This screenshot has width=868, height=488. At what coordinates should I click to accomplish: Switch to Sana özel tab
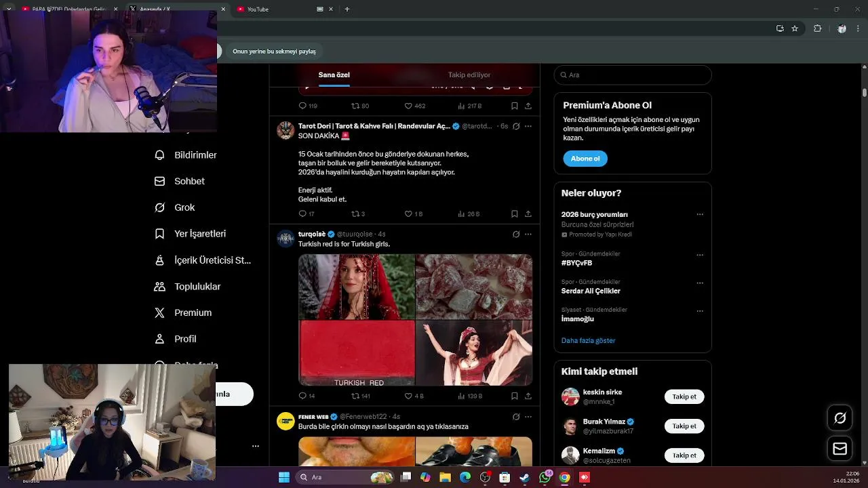coord(334,75)
